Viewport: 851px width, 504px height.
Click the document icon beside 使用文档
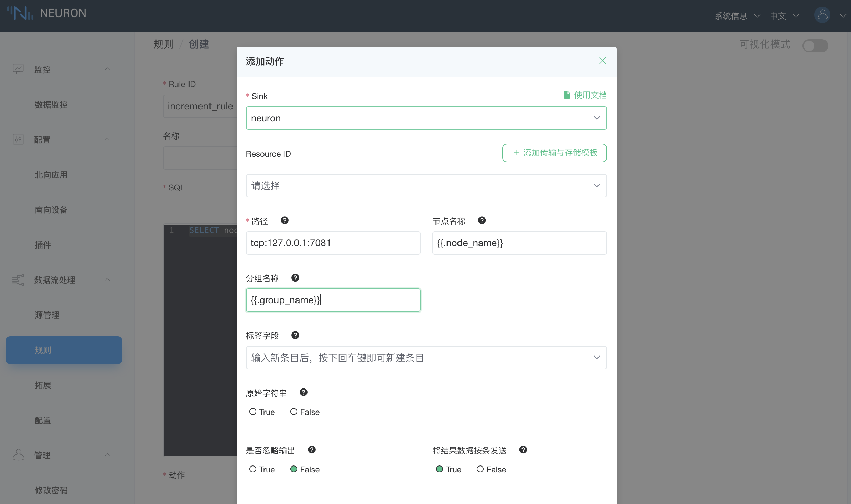[x=567, y=95]
